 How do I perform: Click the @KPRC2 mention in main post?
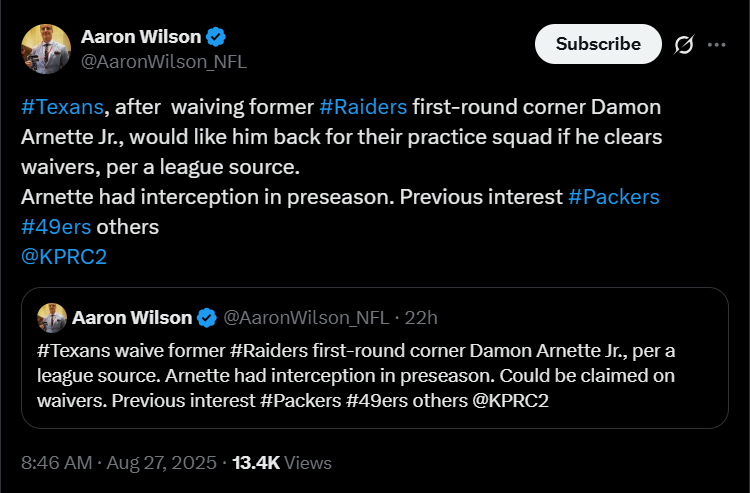(x=64, y=257)
